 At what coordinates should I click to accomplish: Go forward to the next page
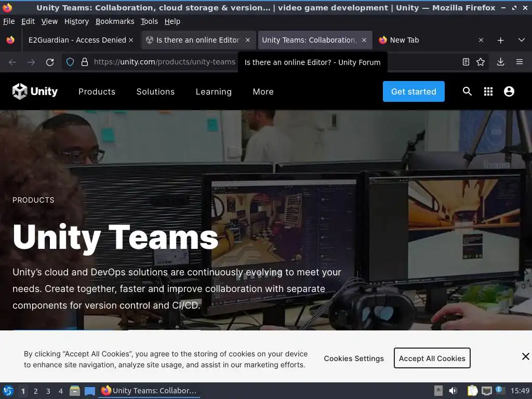pyautogui.click(x=31, y=62)
